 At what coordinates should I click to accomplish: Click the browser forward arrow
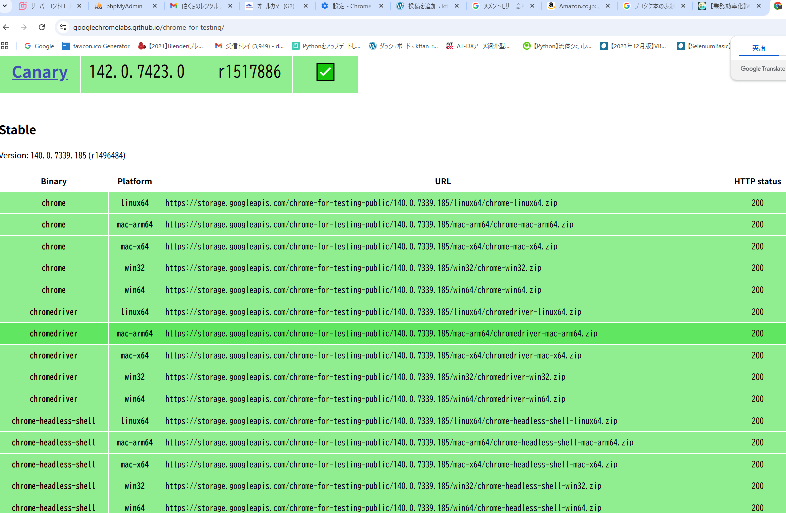[24, 27]
